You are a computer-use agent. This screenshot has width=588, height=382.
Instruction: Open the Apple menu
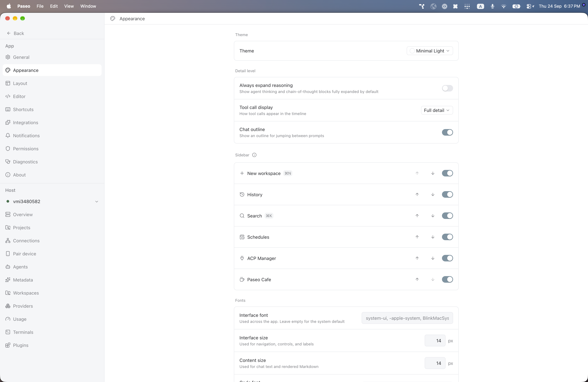click(x=9, y=6)
